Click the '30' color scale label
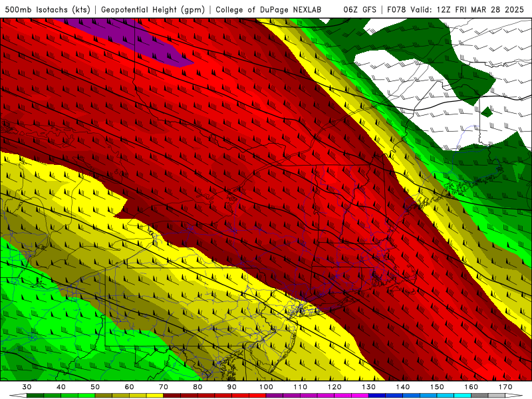 (27, 387)
